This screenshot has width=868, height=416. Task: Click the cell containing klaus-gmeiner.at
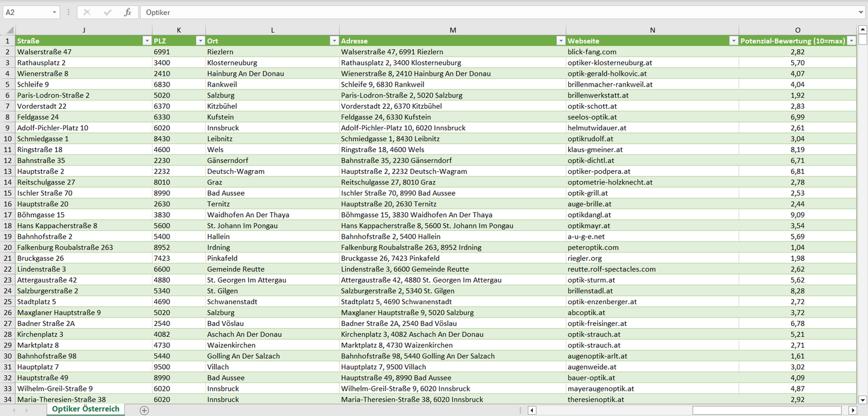click(x=652, y=150)
